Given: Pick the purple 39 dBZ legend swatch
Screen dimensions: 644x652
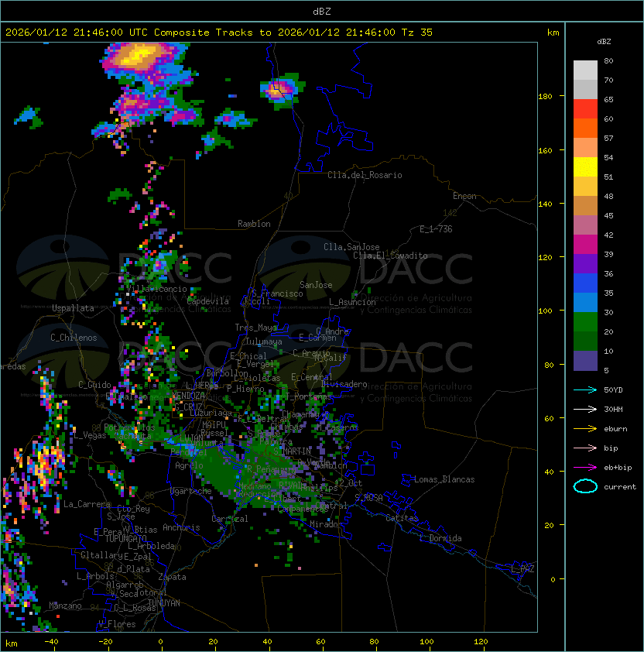Looking at the screenshot, I should point(585,263).
